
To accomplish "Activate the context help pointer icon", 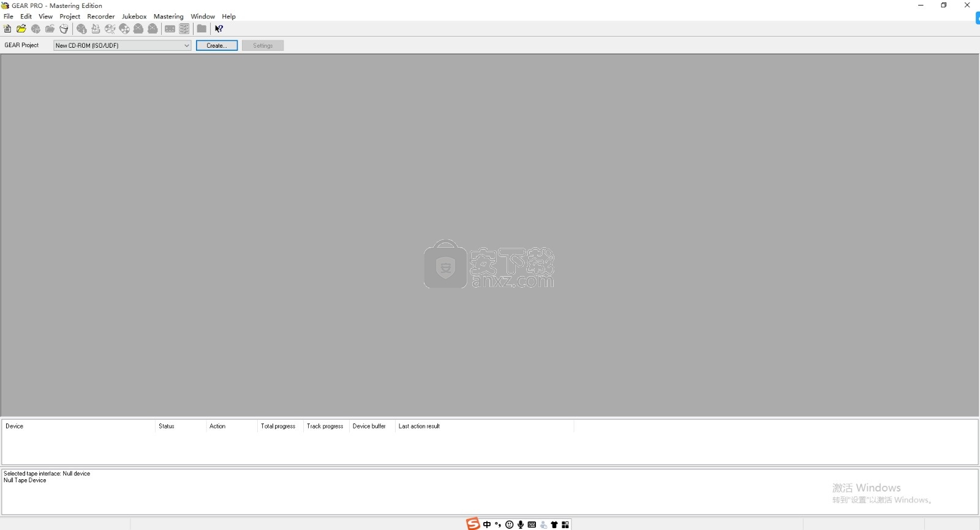I will click(219, 29).
